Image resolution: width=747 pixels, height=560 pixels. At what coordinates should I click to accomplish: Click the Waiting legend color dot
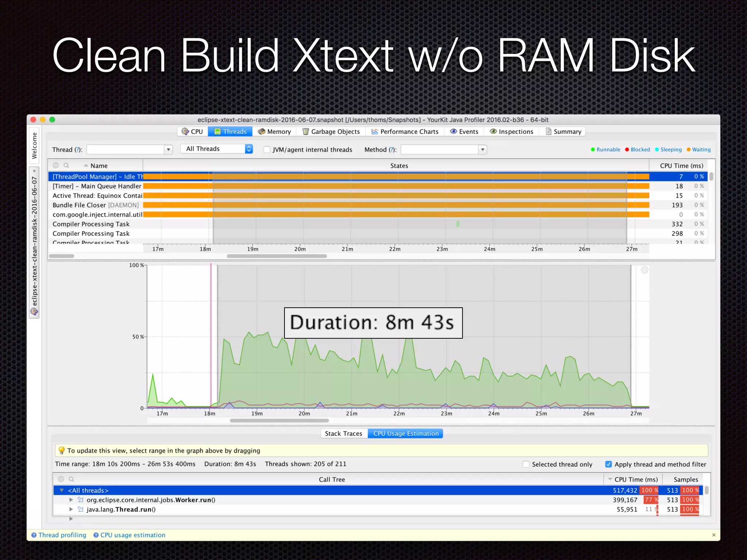tap(689, 149)
